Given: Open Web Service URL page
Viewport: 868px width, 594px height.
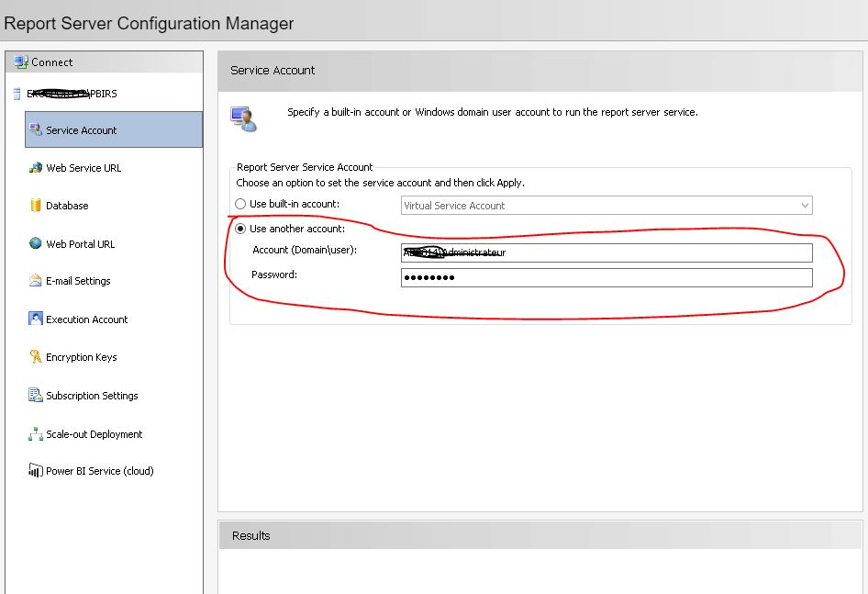Looking at the screenshot, I should (x=83, y=168).
